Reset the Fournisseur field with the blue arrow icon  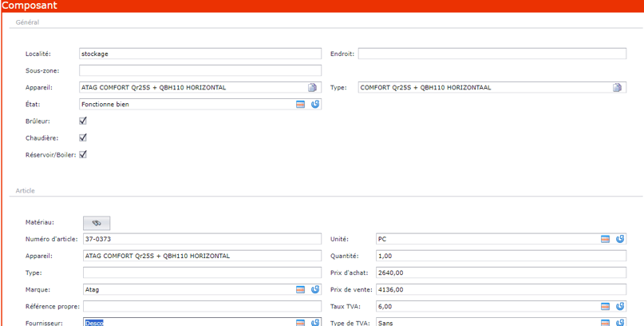[x=315, y=323]
